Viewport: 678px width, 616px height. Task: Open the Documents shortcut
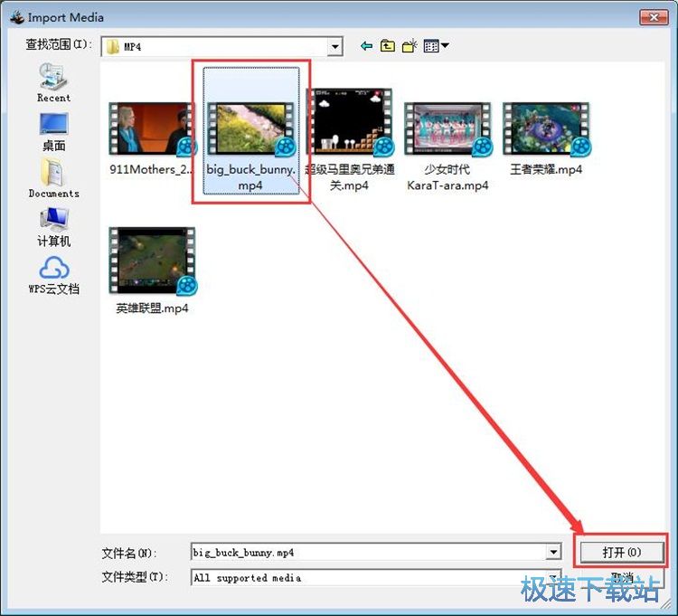pyautogui.click(x=53, y=178)
